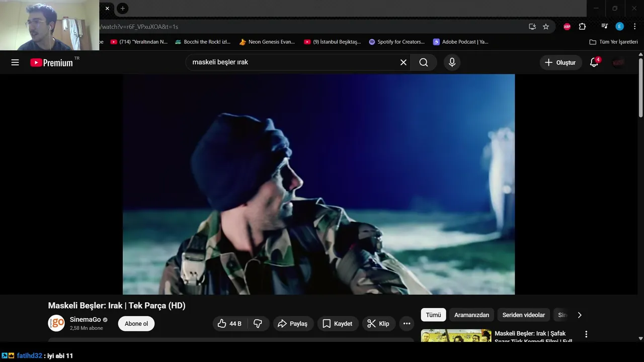Click the 2,58 Mn abone text
Viewport: 644px width, 362px height.
pyautogui.click(x=86, y=328)
